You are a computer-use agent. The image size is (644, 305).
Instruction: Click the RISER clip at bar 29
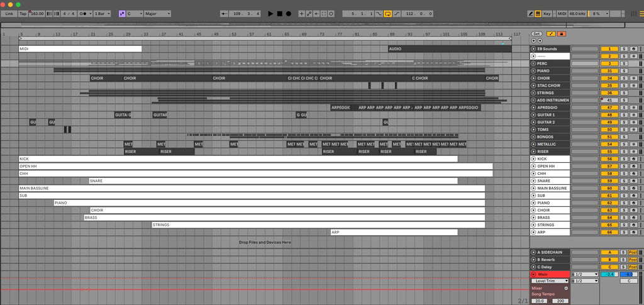(142, 152)
